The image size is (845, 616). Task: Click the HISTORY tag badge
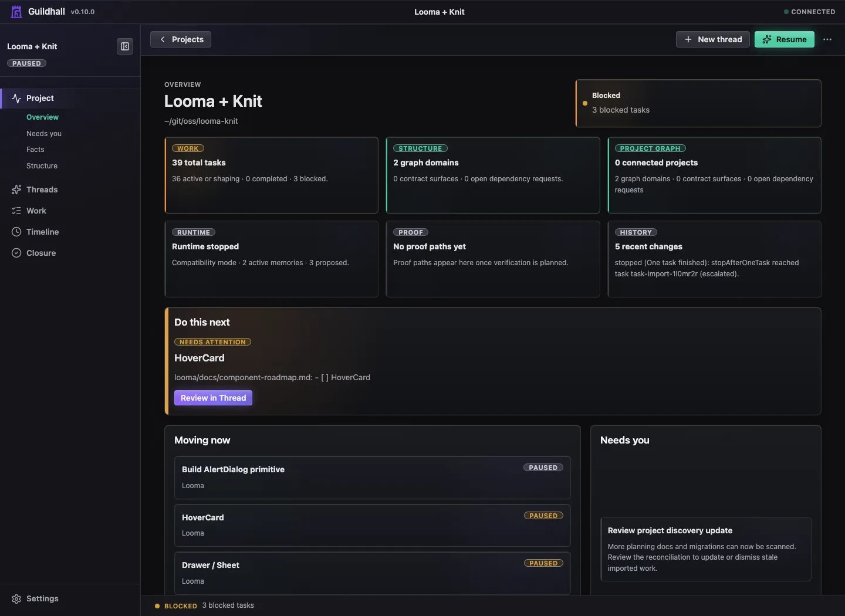click(x=636, y=232)
